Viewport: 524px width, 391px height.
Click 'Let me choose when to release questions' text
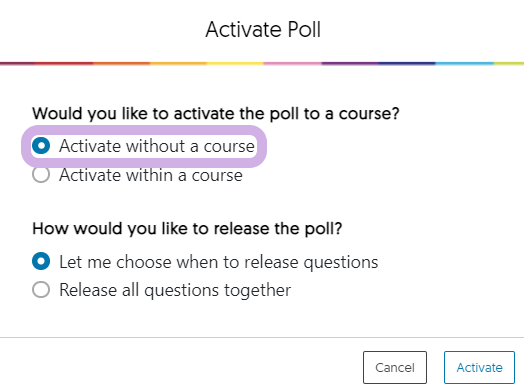click(219, 262)
